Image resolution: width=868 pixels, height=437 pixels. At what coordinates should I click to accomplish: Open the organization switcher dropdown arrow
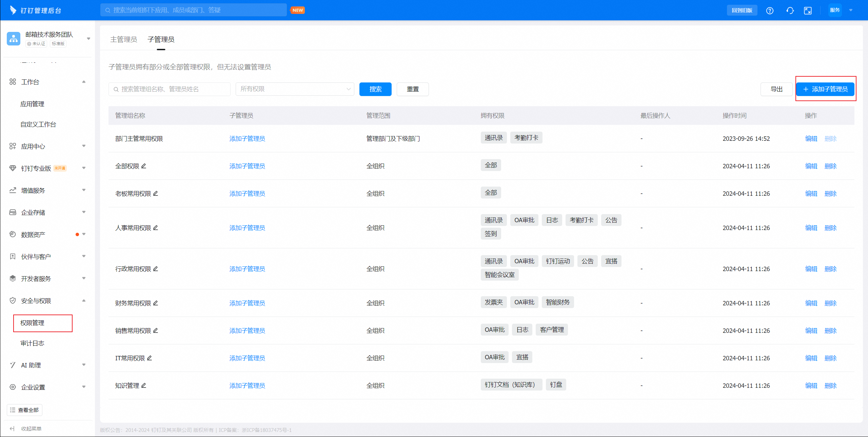(x=88, y=39)
